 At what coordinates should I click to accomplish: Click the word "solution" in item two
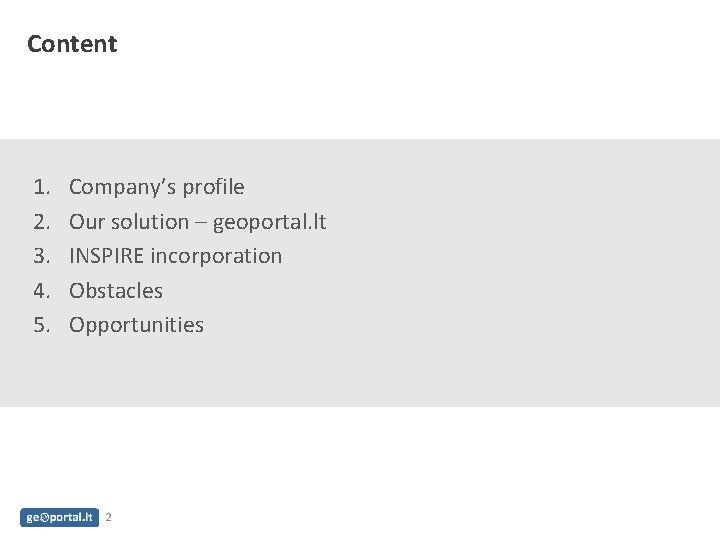(149, 222)
